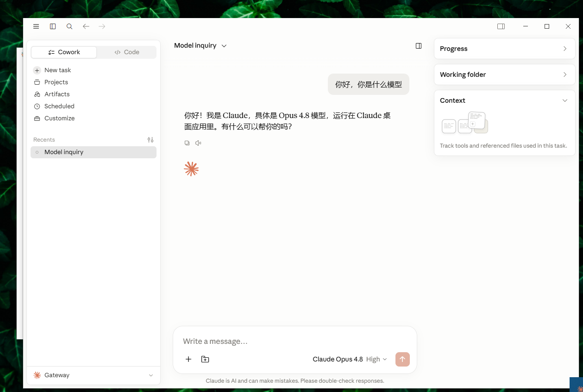Click the add folder icon in composer
Image resolution: width=583 pixels, height=392 pixels.
pyautogui.click(x=205, y=359)
